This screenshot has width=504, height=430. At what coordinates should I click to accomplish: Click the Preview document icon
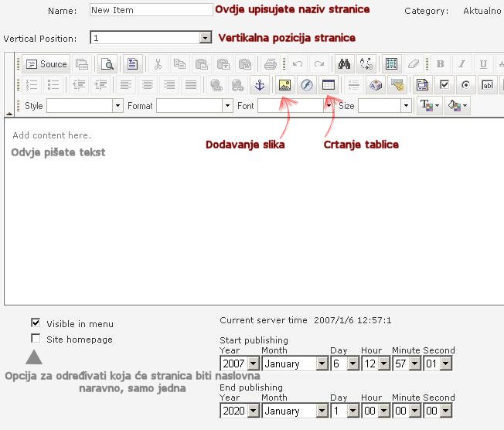click(x=107, y=64)
